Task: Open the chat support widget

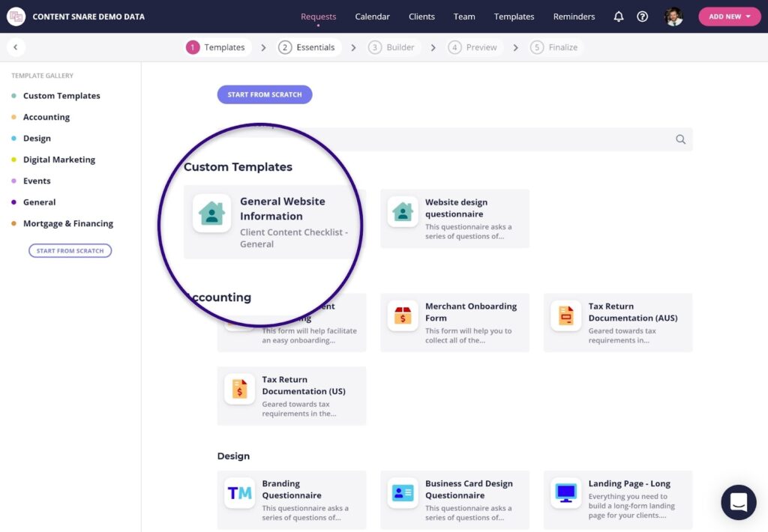Action: click(738, 502)
